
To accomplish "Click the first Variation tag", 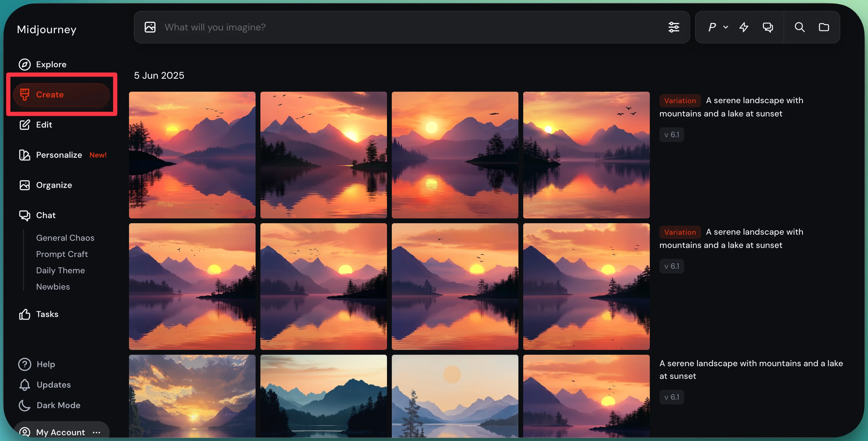I will [x=680, y=100].
